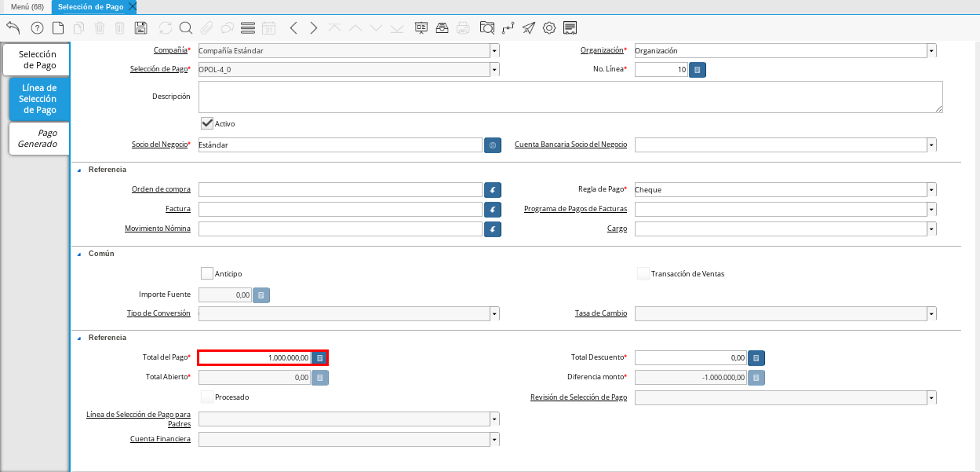This screenshot has width=980, height=472.
Task: Open the help question mark icon
Action: pos(37,28)
